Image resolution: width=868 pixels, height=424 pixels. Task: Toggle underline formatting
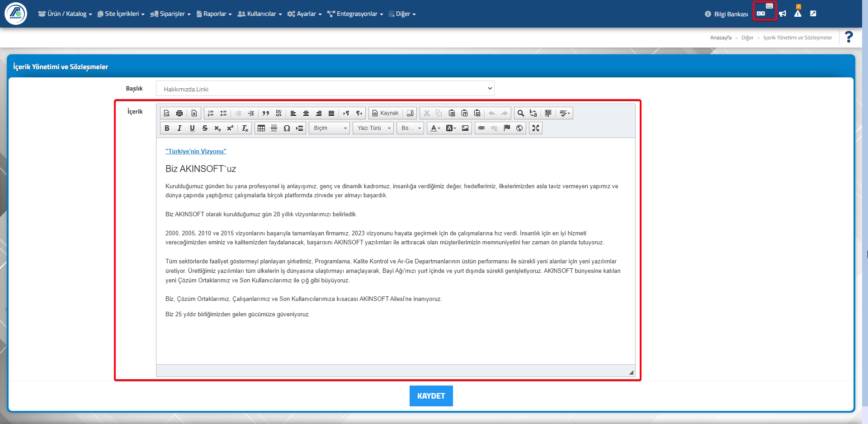pos(192,128)
